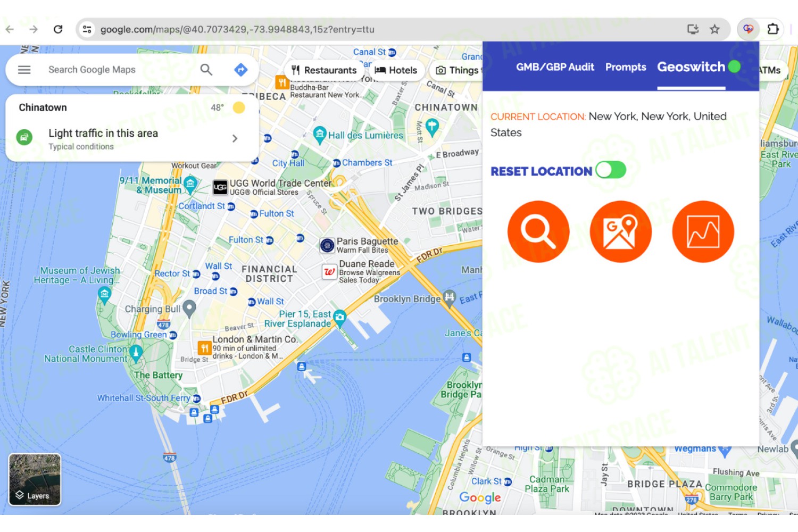Click the Cadman Plaza Park label

point(547,484)
